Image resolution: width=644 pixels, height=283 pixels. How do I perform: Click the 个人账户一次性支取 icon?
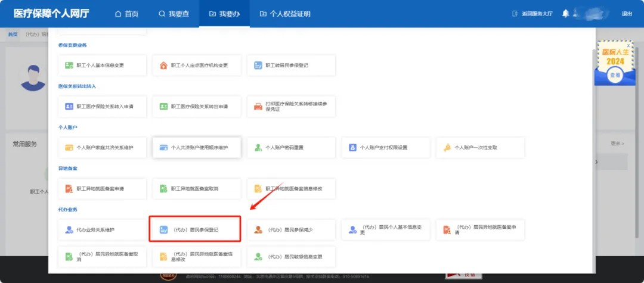coord(447,147)
